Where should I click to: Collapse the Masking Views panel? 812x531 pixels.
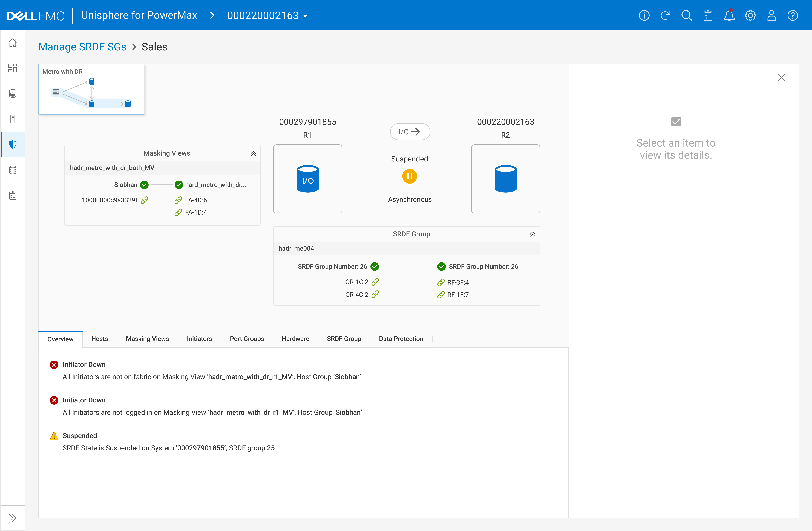[253, 154]
